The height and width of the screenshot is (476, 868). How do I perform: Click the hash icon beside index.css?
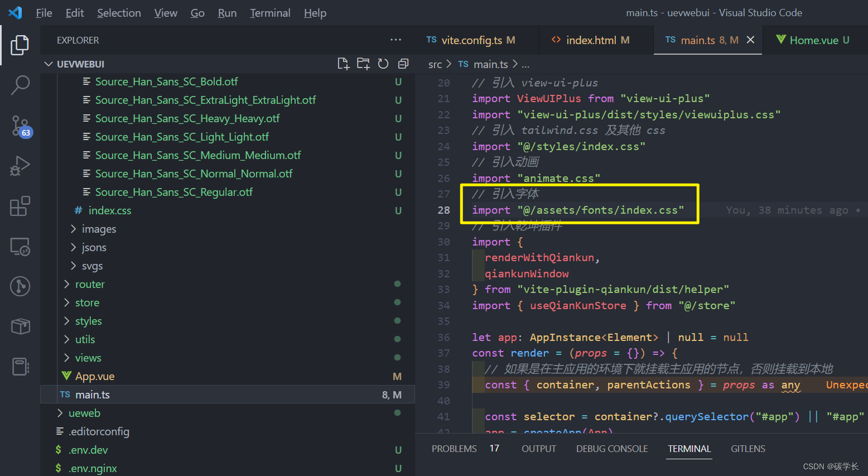79,210
